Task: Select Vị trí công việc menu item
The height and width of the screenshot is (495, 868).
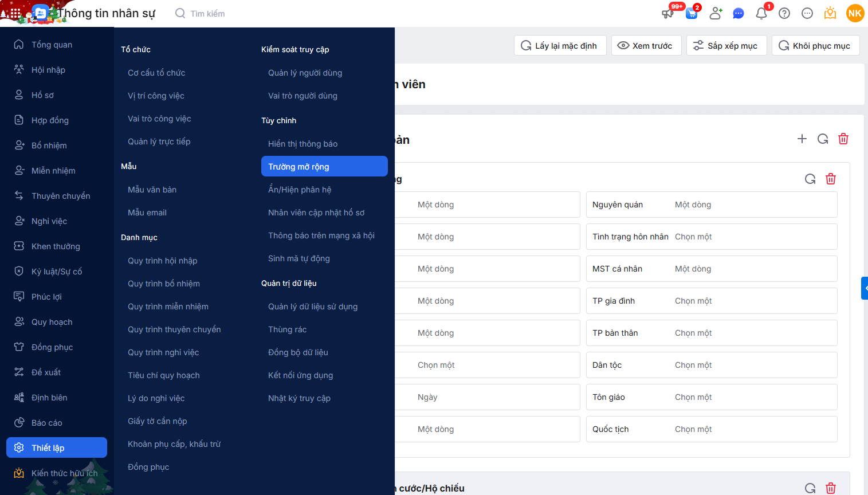Action: click(x=156, y=96)
